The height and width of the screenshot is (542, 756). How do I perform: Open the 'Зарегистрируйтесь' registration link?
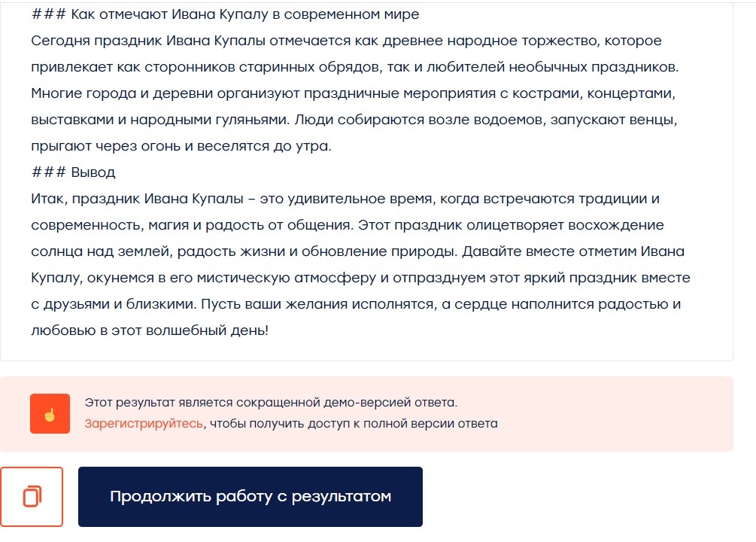coord(144,424)
